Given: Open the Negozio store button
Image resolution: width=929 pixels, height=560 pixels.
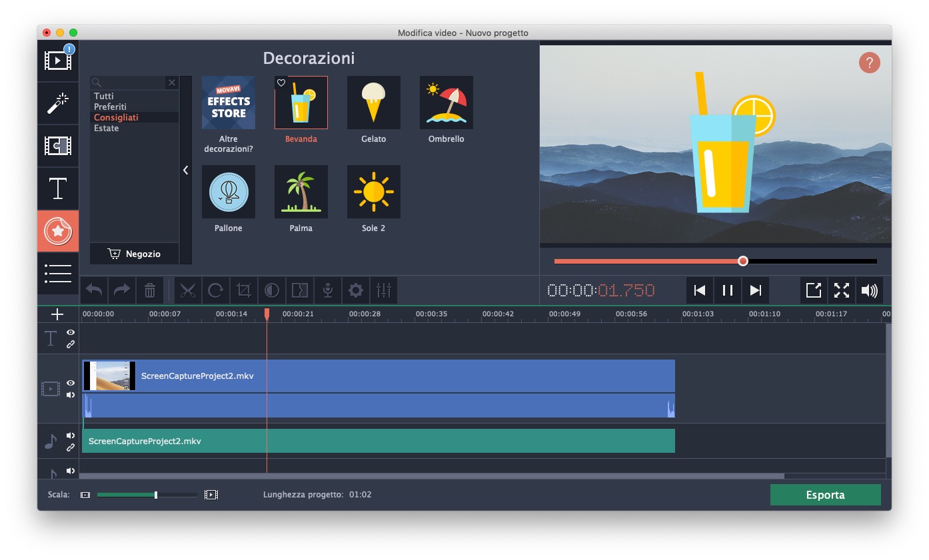Looking at the screenshot, I should click(135, 254).
